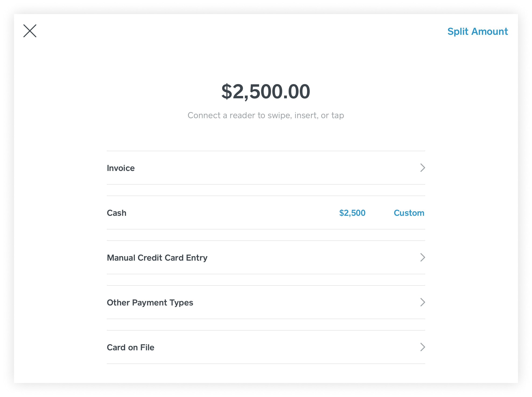This screenshot has height=397, width=532.
Task: Click the Cash row label
Action: coord(116,213)
